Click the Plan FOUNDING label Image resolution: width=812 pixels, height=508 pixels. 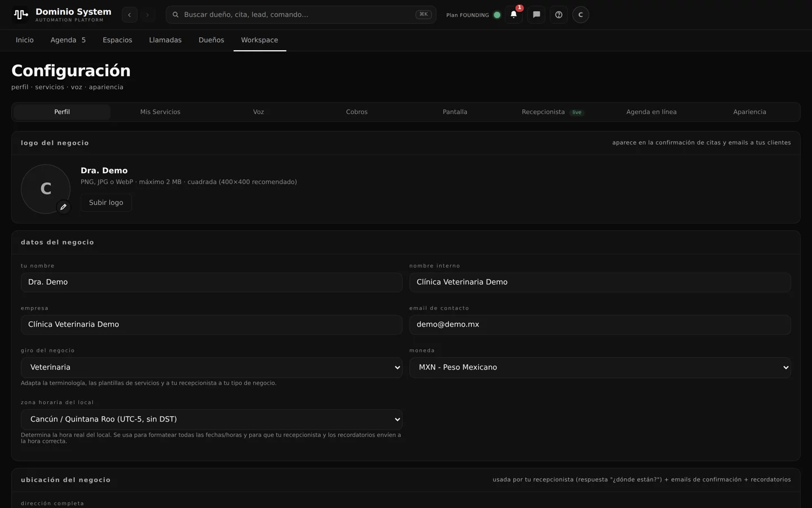pyautogui.click(x=467, y=15)
